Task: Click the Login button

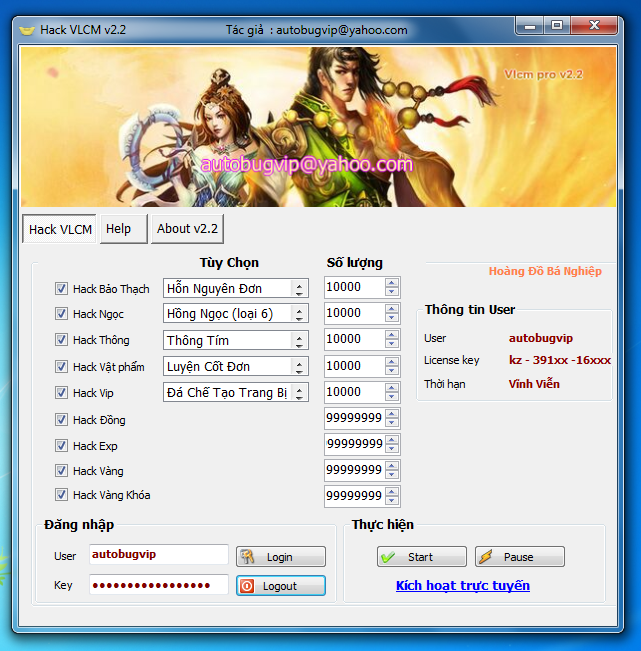Action: pos(281,557)
